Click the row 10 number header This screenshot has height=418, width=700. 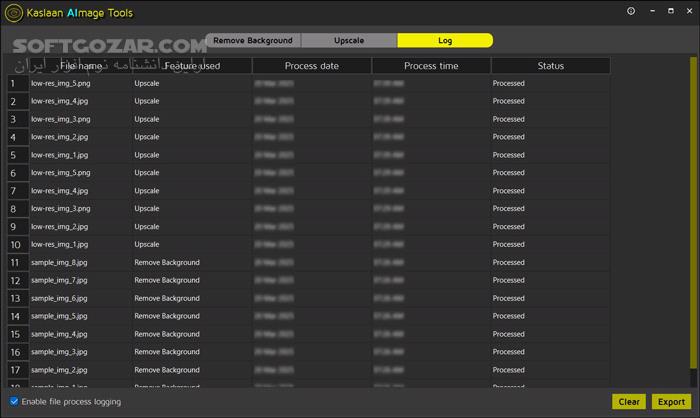18,245
